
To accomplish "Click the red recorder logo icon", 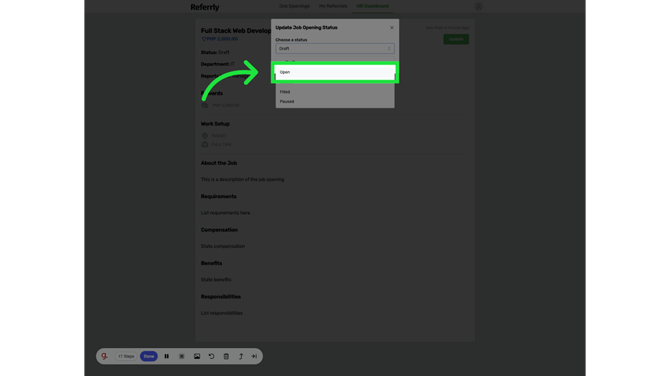I will coord(105,356).
